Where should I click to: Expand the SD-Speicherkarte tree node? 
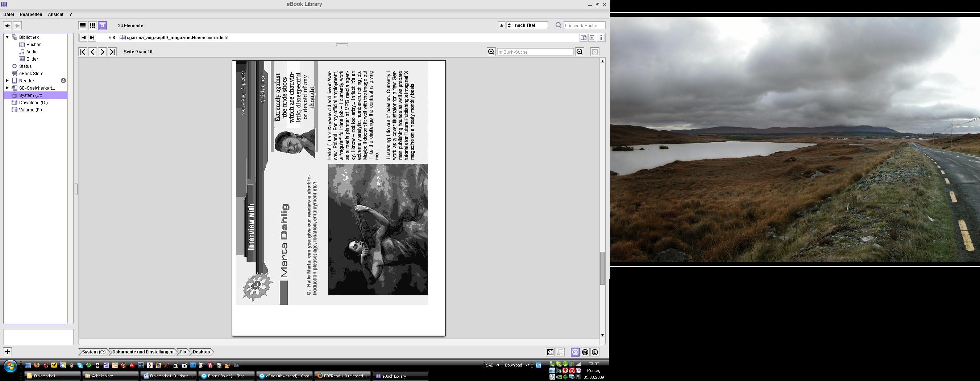tap(7, 88)
